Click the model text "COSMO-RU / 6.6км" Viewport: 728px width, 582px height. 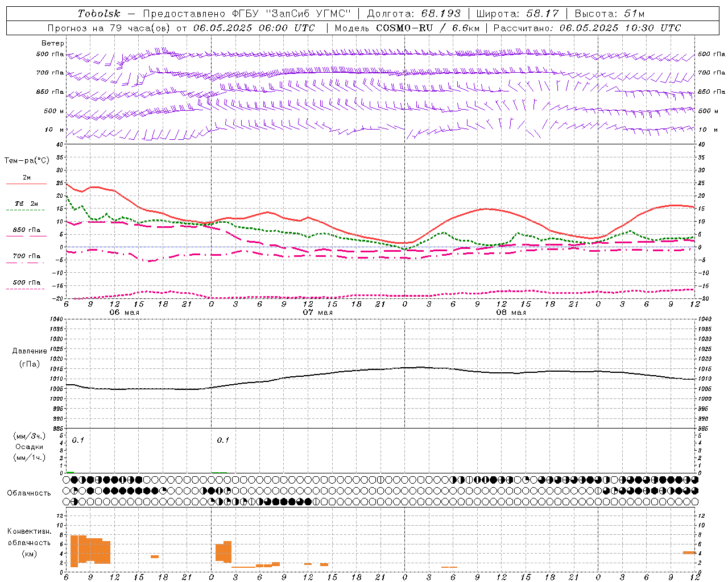point(428,28)
